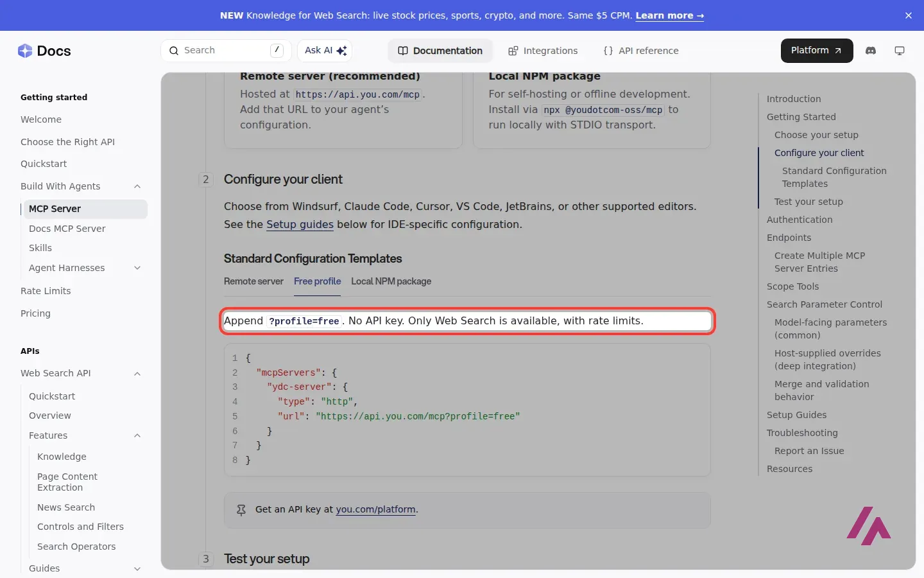924x578 pixels.
Task: Open the Platform external link button
Action: coord(817,51)
